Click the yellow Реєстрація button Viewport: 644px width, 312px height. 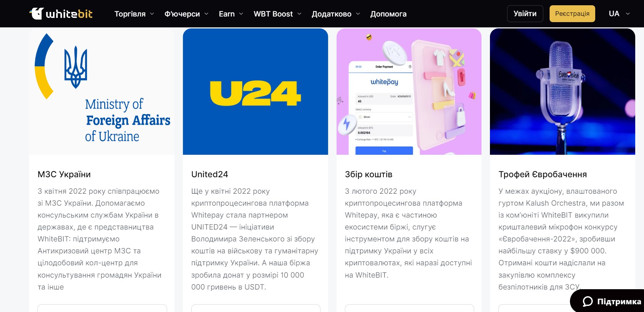tap(572, 14)
